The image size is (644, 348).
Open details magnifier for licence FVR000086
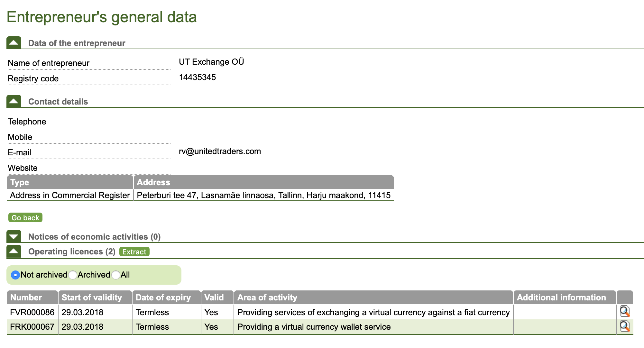pos(625,312)
